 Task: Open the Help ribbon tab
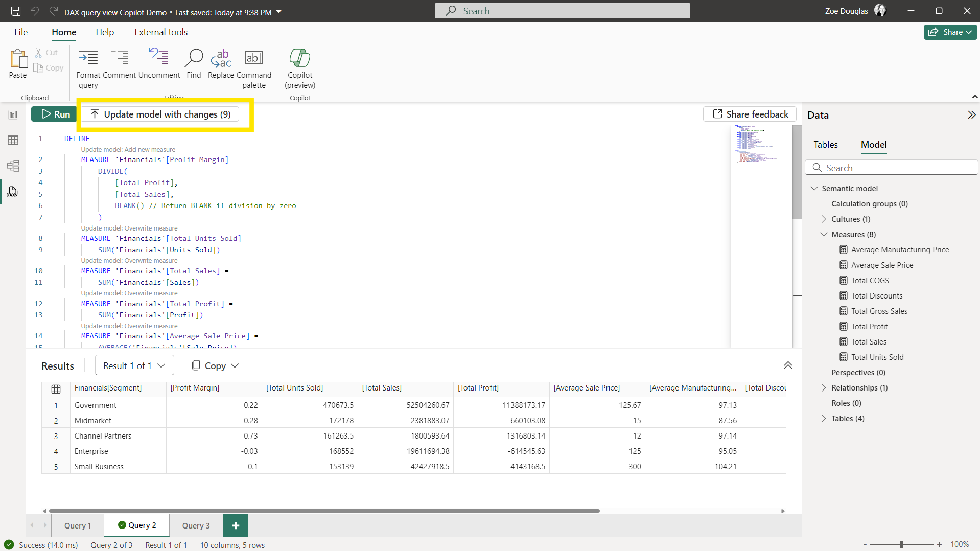[105, 32]
